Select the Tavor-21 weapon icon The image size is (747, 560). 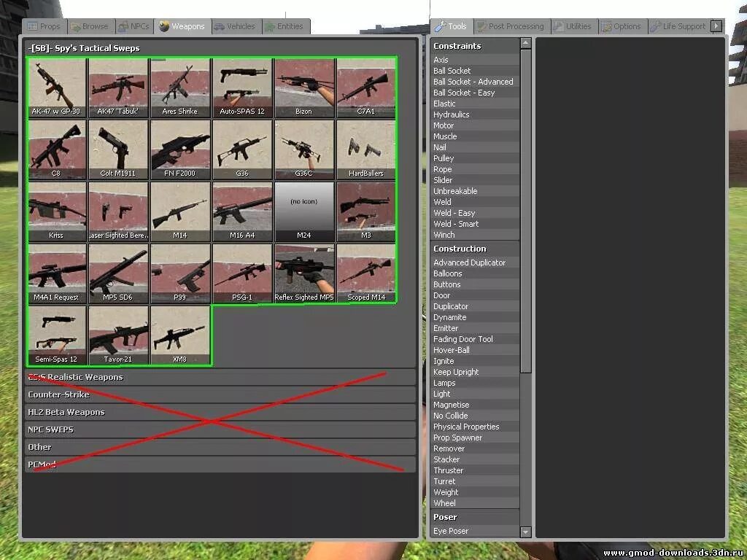118,335
